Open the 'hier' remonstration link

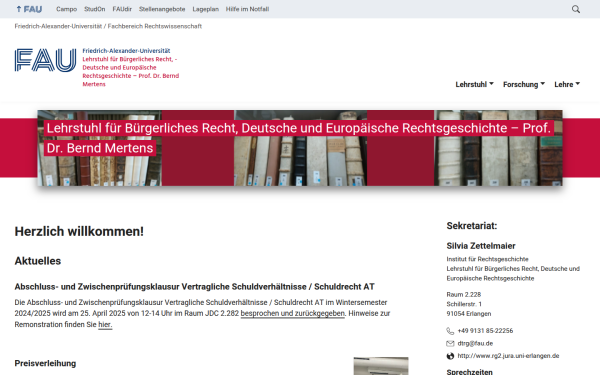(105, 324)
